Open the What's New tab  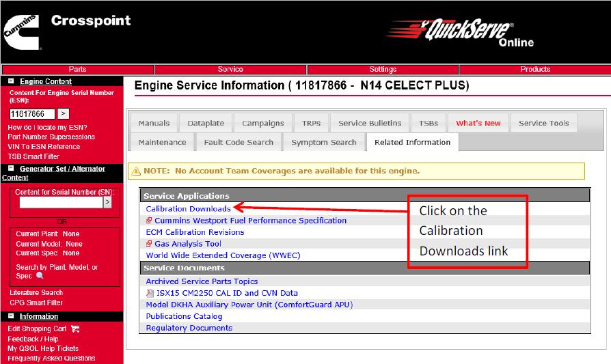tap(478, 123)
